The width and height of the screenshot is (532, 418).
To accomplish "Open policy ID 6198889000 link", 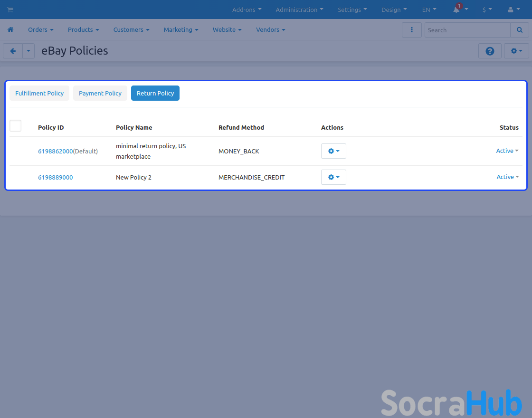I will [x=56, y=178].
